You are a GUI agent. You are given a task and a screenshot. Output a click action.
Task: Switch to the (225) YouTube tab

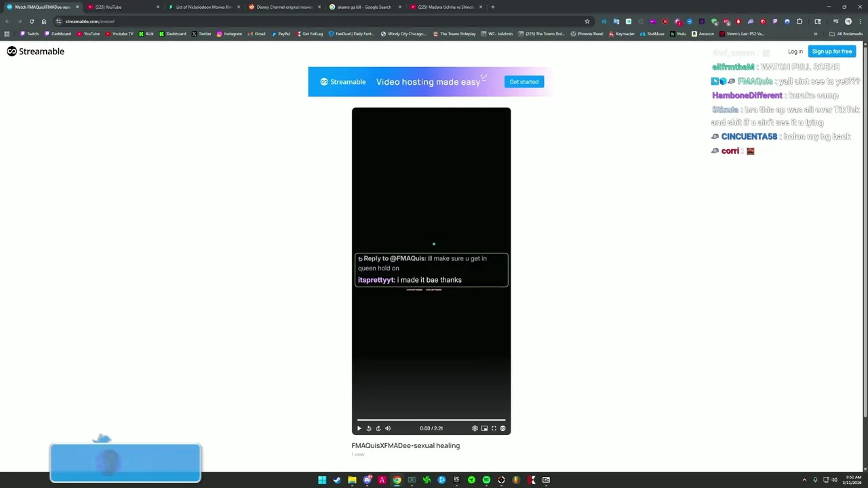click(123, 7)
